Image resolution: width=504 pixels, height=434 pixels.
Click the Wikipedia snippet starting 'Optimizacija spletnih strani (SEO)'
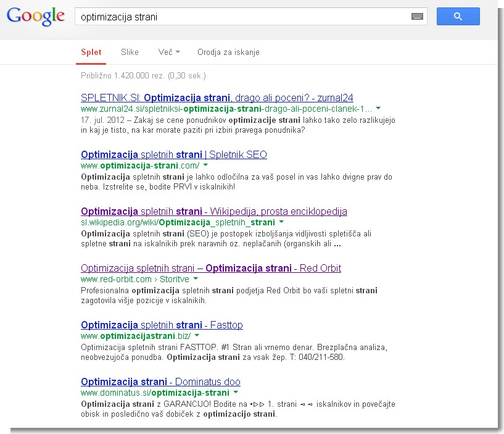pyautogui.click(x=226, y=238)
